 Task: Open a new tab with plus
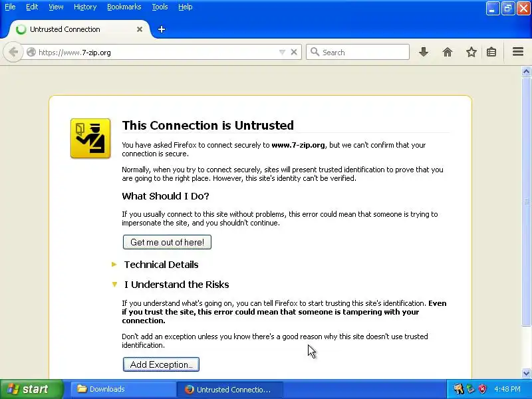(162, 29)
